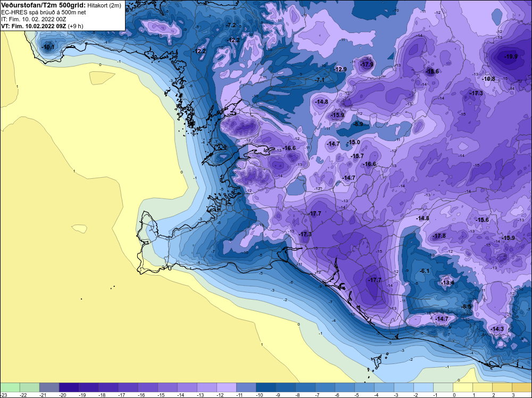
Task: Click the -12 lavender legend swatch
Action: point(226,387)
